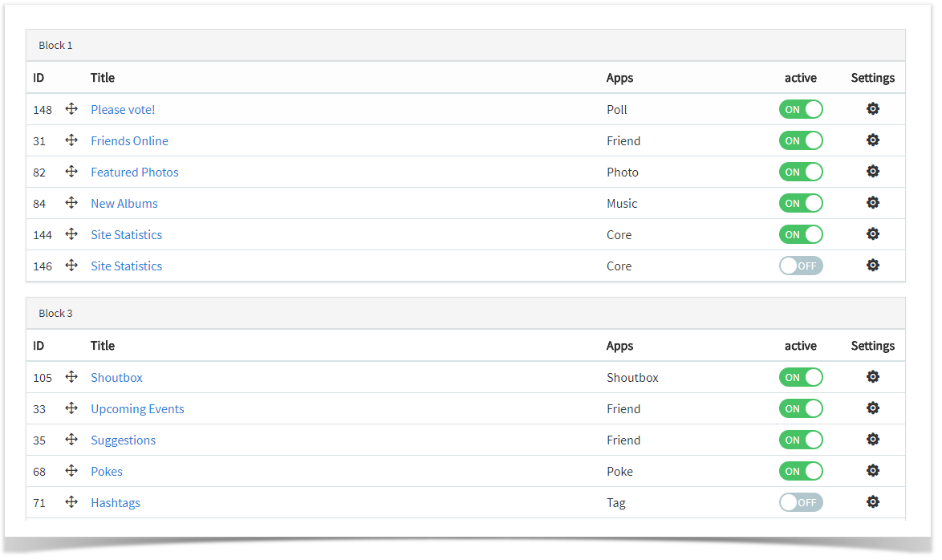Enable the Hashtags active toggle
This screenshot has width=942, height=560.
[x=801, y=502]
